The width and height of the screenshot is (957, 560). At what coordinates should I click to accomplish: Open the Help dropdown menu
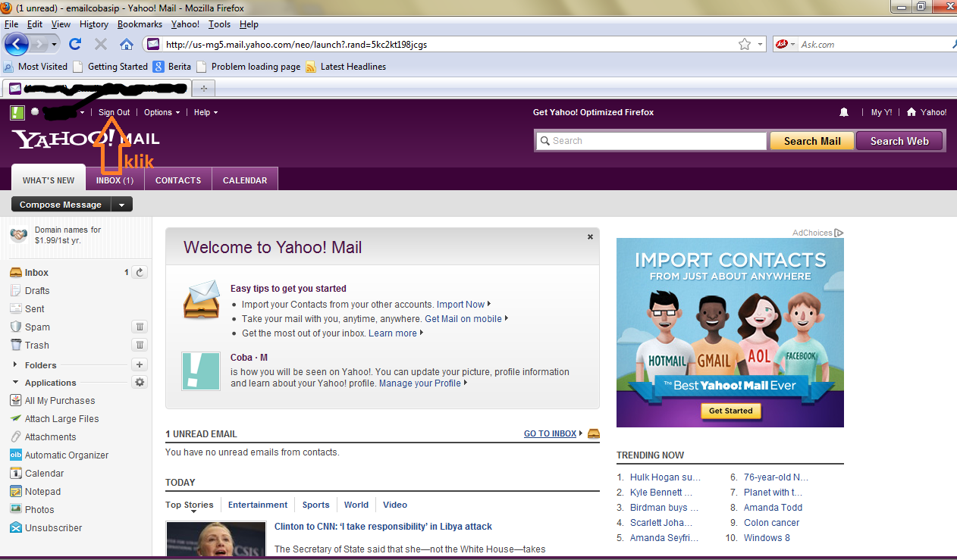click(x=206, y=112)
